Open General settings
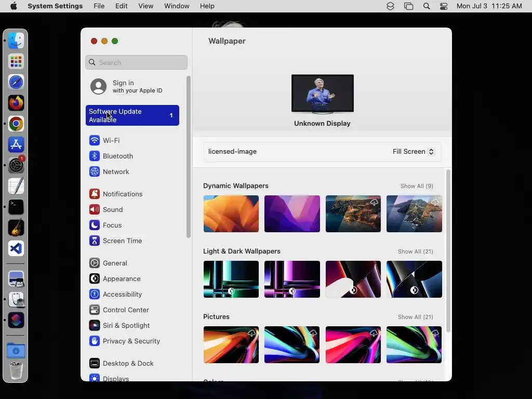Screen dimensions: 532x399 [x=108, y=263]
